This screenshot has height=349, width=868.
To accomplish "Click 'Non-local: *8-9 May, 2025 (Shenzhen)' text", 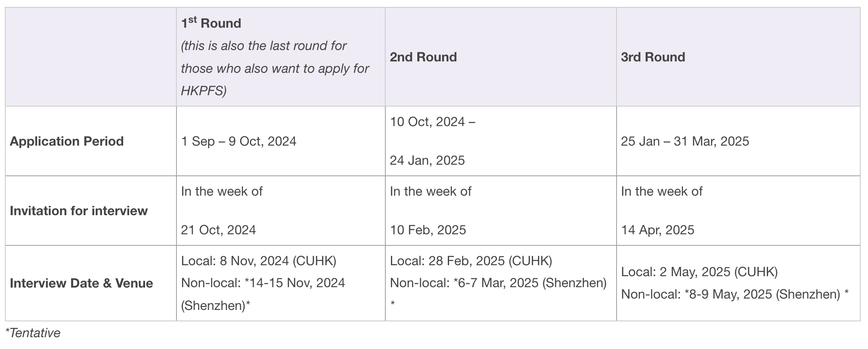I will click(731, 294).
